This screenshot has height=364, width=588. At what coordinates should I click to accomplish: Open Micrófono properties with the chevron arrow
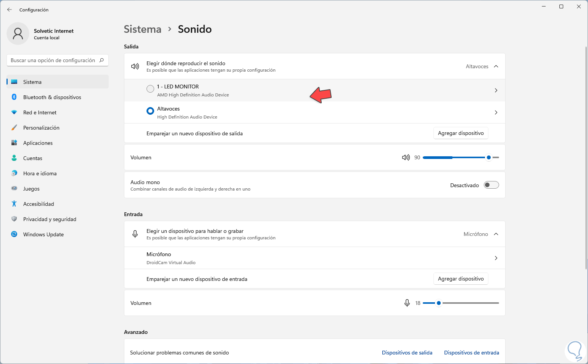(x=496, y=258)
